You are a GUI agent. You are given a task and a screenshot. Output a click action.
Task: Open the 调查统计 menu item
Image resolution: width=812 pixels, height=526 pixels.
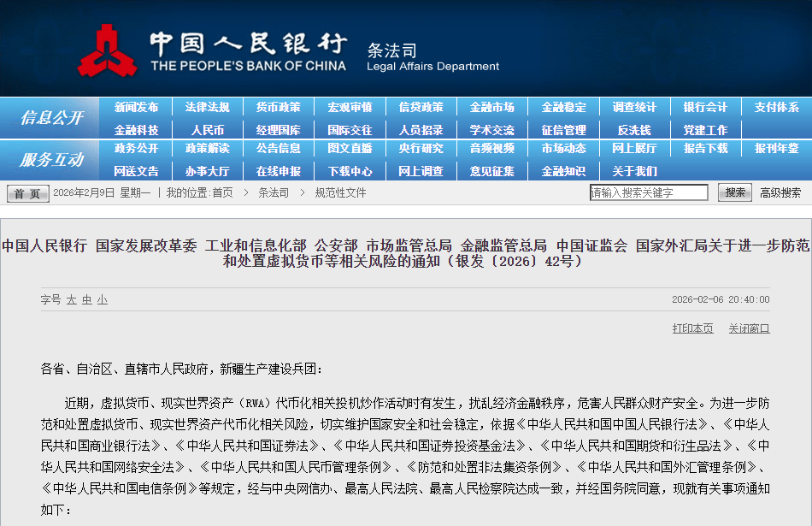(634, 107)
